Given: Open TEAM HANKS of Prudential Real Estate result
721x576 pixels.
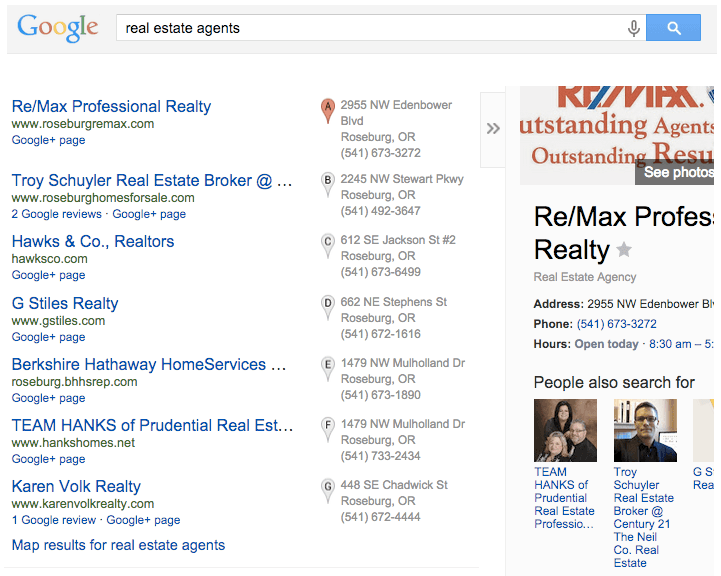Looking at the screenshot, I should pyautogui.click(x=152, y=425).
